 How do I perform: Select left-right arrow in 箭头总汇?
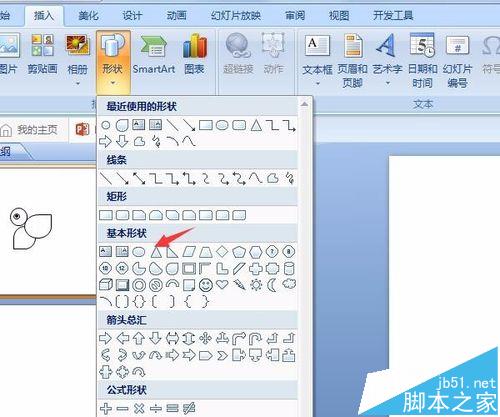(x=172, y=338)
